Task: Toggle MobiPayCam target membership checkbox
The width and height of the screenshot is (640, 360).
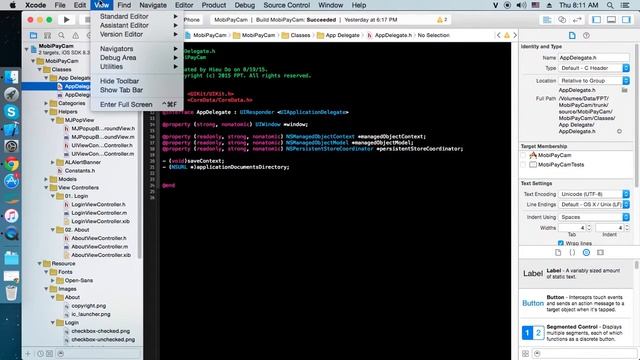Action: pos(523,155)
